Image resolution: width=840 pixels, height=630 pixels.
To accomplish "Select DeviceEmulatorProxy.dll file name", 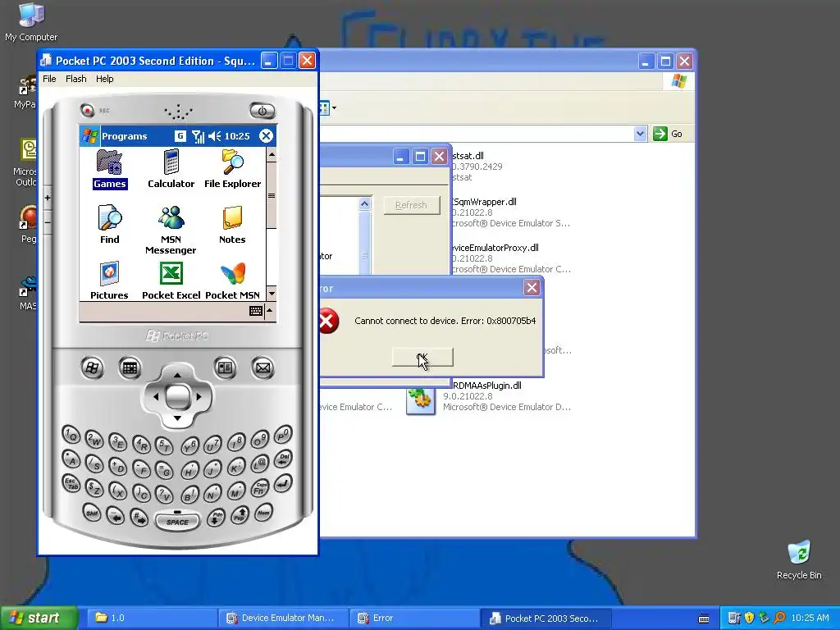I will tap(495, 248).
